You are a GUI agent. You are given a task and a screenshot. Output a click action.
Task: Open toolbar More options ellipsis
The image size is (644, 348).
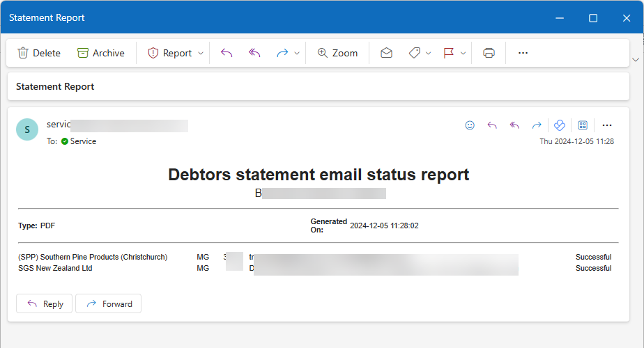pyautogui.click(x=523, y=53)
